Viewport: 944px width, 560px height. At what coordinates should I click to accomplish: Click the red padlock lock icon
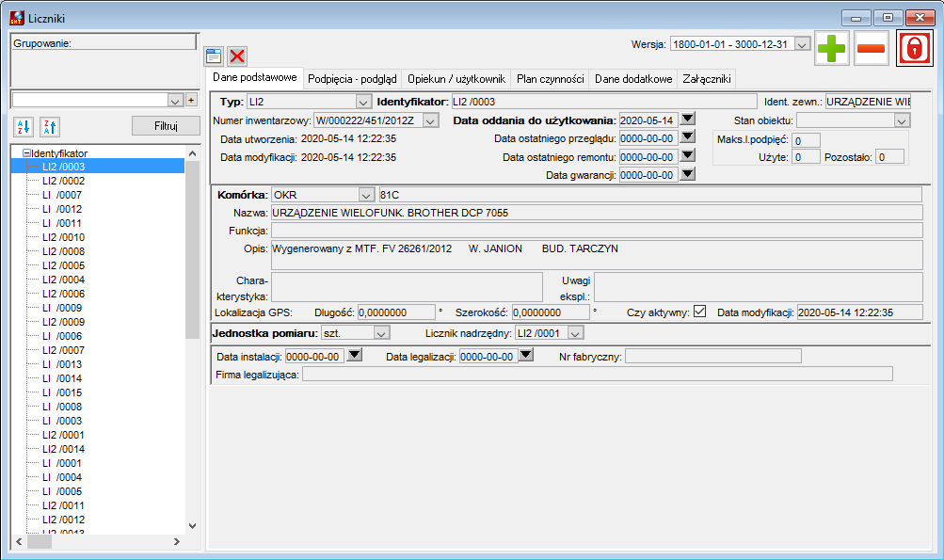tap(914, 48)
